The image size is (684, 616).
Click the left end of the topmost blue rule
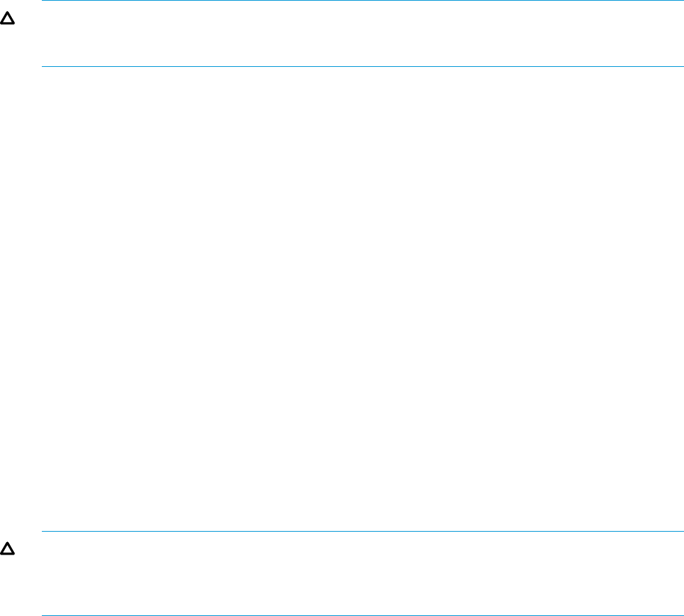pos(43,1)
